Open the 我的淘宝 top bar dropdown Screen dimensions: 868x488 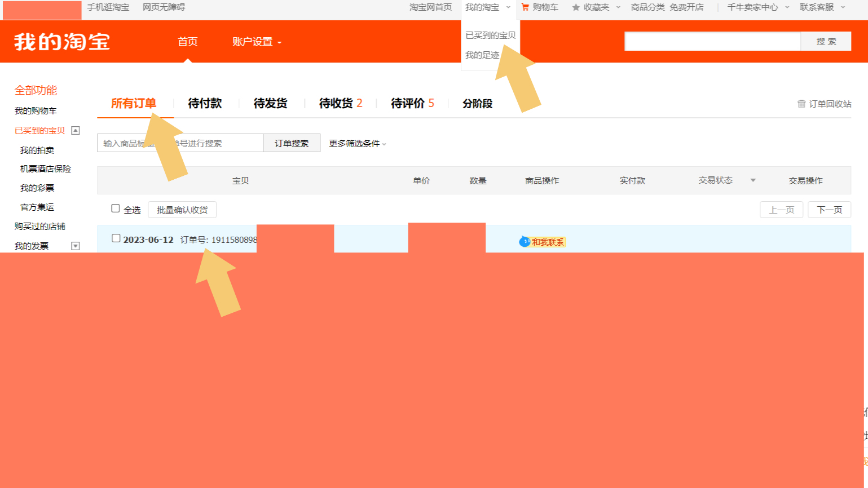[487, 7]
